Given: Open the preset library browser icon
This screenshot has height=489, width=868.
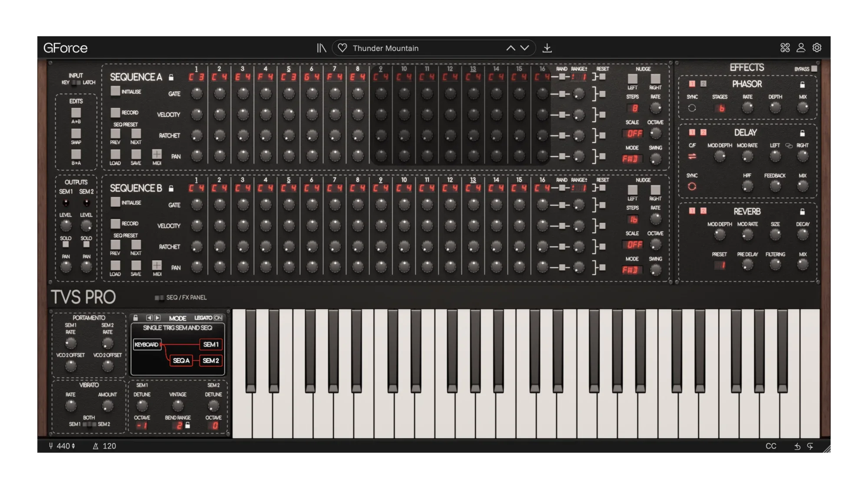Looking at the screenshot, I should pyautogui.click(x=321, y=48).
